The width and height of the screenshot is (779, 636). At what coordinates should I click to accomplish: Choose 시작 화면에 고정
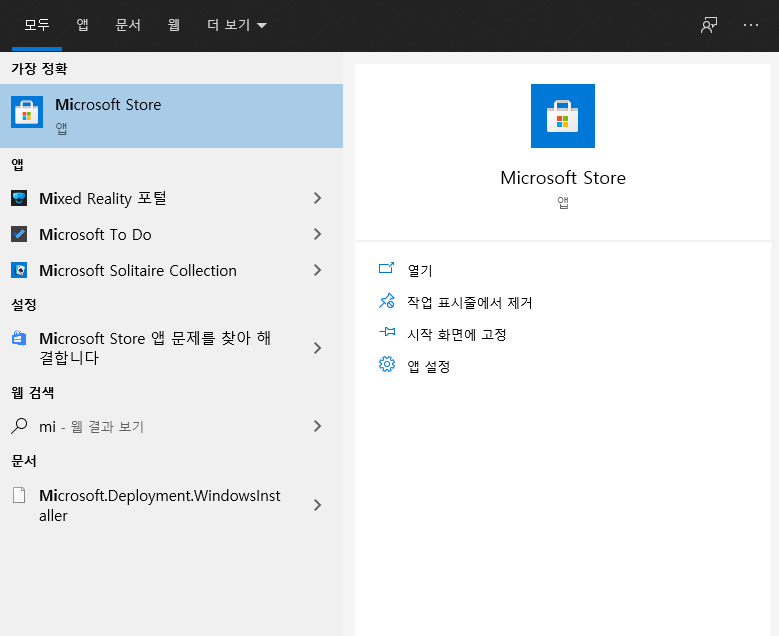[457, 334]
